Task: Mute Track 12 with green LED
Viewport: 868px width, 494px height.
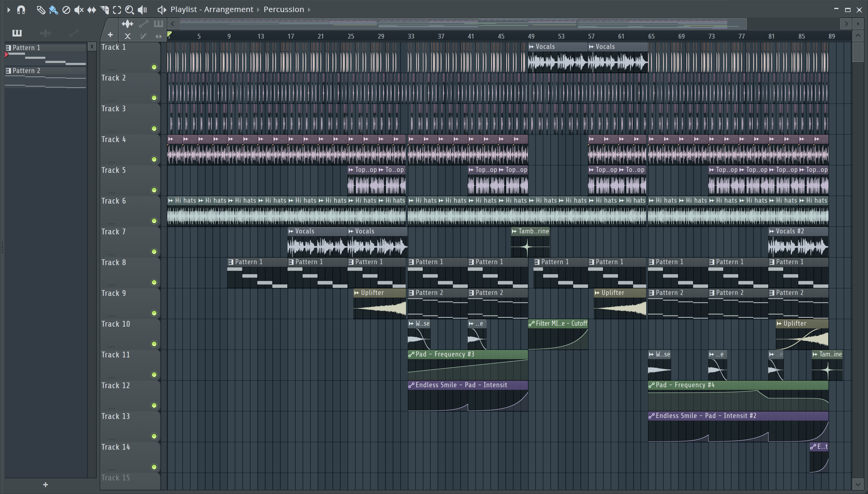Action: pyautogui.click(x=154, y=405)
